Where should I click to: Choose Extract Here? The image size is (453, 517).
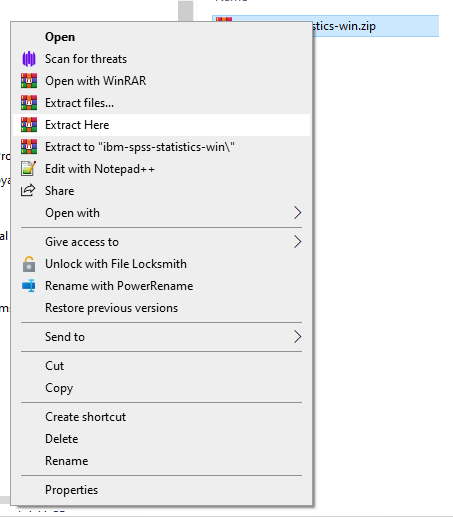click(161, 125)
